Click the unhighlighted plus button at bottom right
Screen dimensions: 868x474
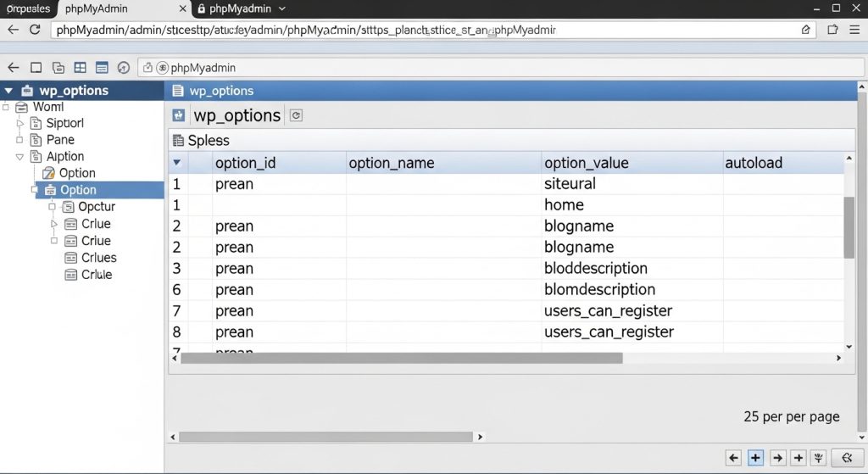(x=798, y=457)
